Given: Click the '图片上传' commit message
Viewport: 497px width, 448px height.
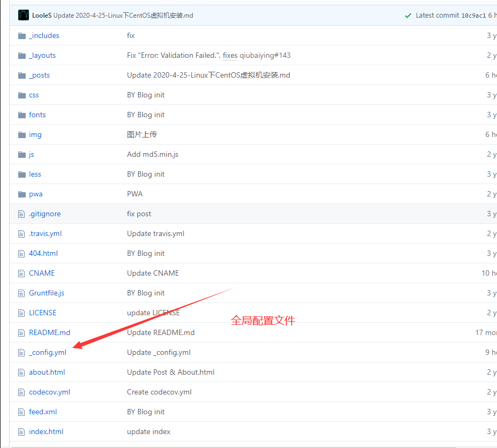Looking at the screenshot, I should pos(142,134).
